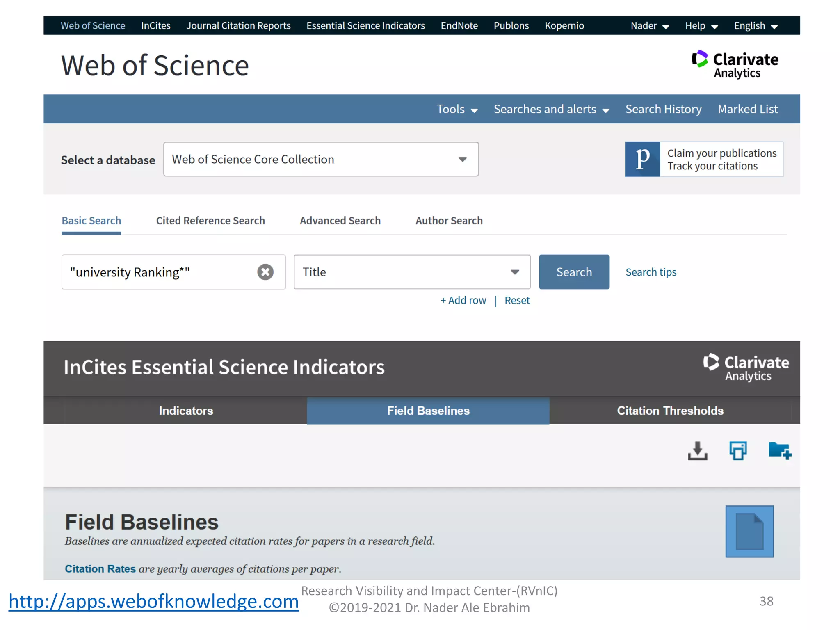Screen dimensions: 840x630
Task: Switch to the Basic Search tab
Action: (x=91, y=221)
